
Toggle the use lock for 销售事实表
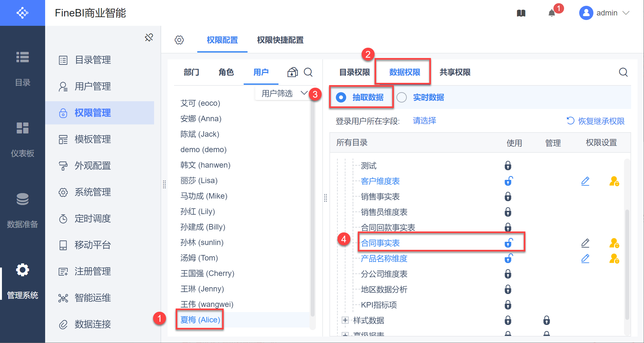click(508, 197)
